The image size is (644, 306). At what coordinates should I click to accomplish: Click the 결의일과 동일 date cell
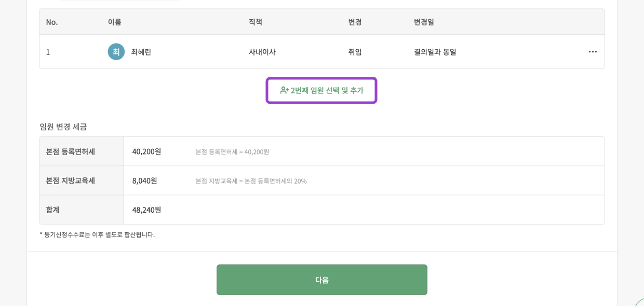click(435, 52)
